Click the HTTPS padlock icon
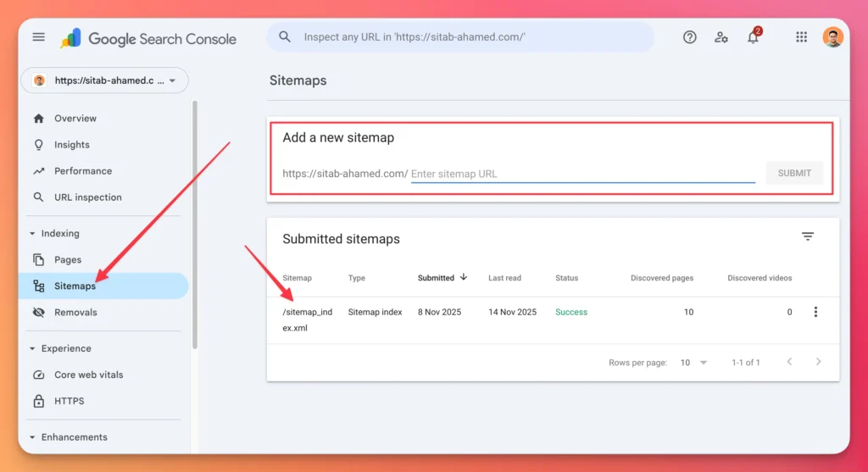 [x=38, y=401]
